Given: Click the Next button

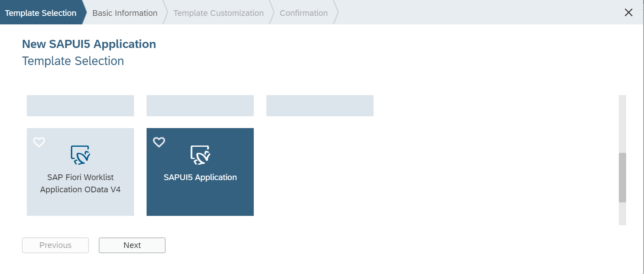Looking at the screenshot, I should [x=132, y=245].
